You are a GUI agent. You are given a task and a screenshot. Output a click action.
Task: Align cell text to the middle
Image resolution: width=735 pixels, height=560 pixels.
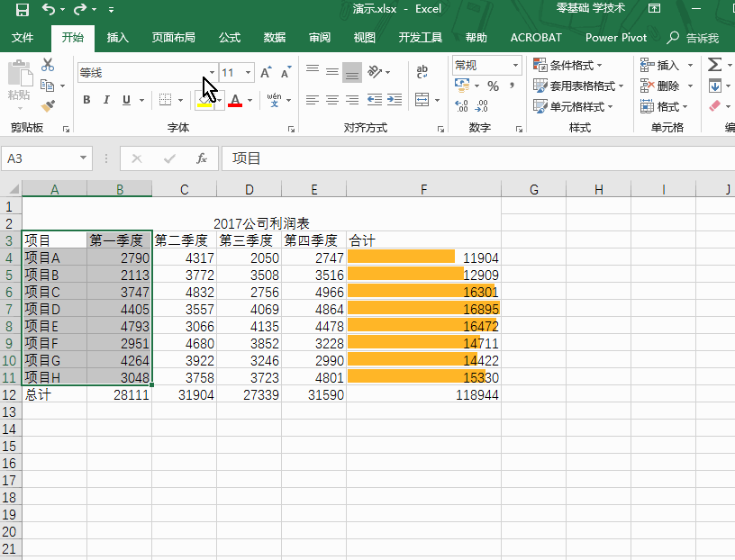point(331,72)
